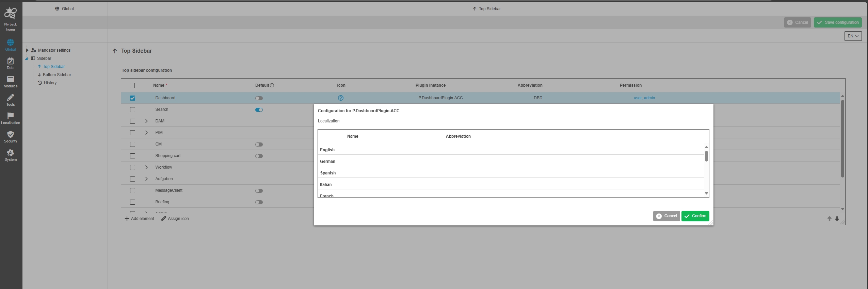Screen dimensions: 868x289
Task: Move selected element up with arrow icon
Action: click(829, 219)
